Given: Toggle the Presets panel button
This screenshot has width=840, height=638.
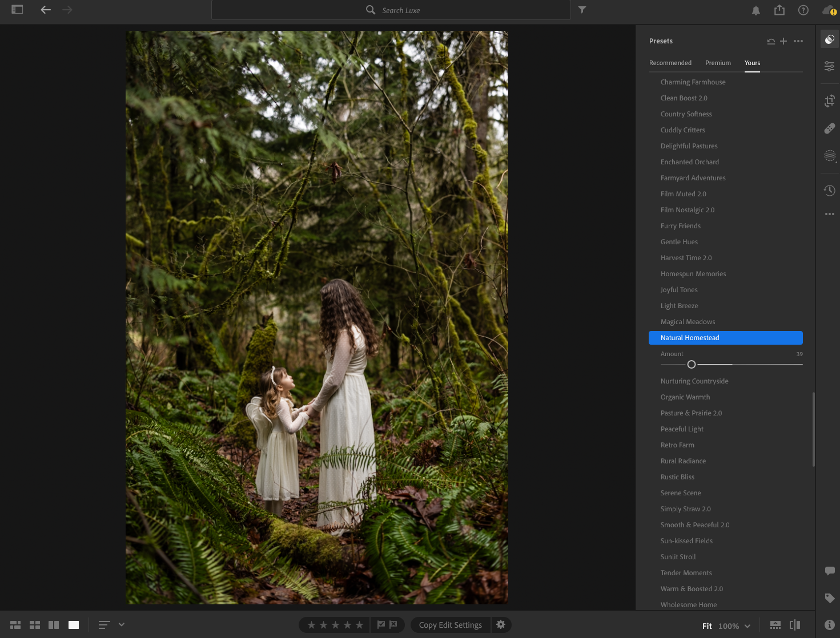Looking at the screenshot, I should [x=829, y=39].
